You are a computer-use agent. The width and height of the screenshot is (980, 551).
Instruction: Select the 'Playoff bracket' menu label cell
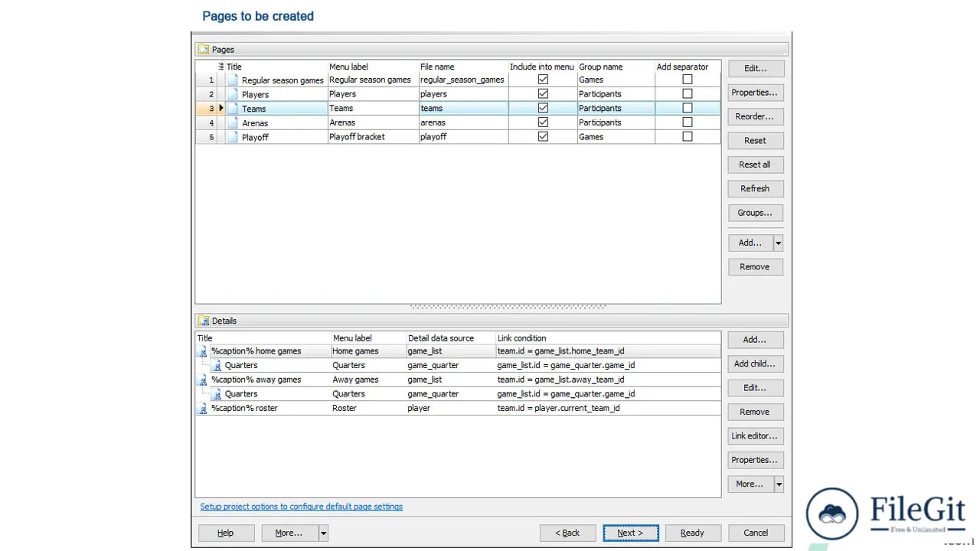click(x=373, y=137)
